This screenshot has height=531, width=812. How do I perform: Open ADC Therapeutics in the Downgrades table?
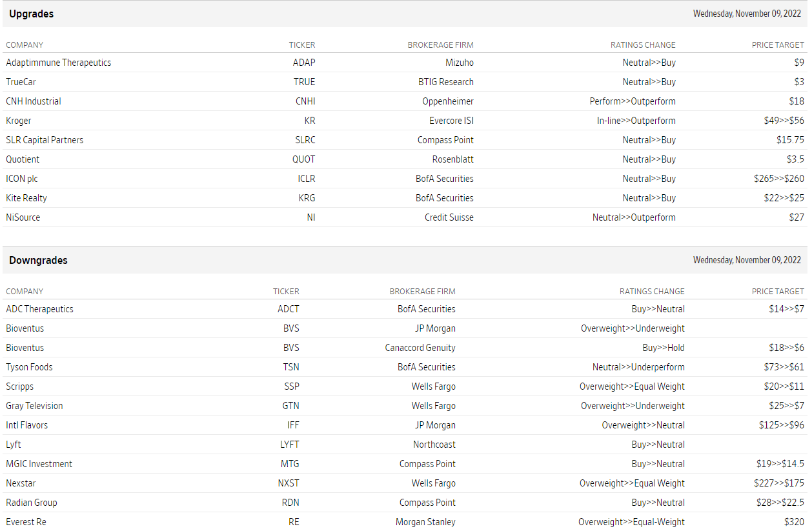[39, 309]
